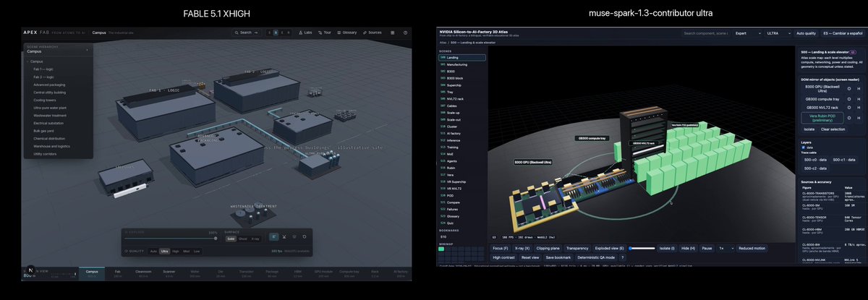Switch to the Fab scale tab
Image resolution: width=868 pixels, height=300 pixels.
click(x=118, y=273)
